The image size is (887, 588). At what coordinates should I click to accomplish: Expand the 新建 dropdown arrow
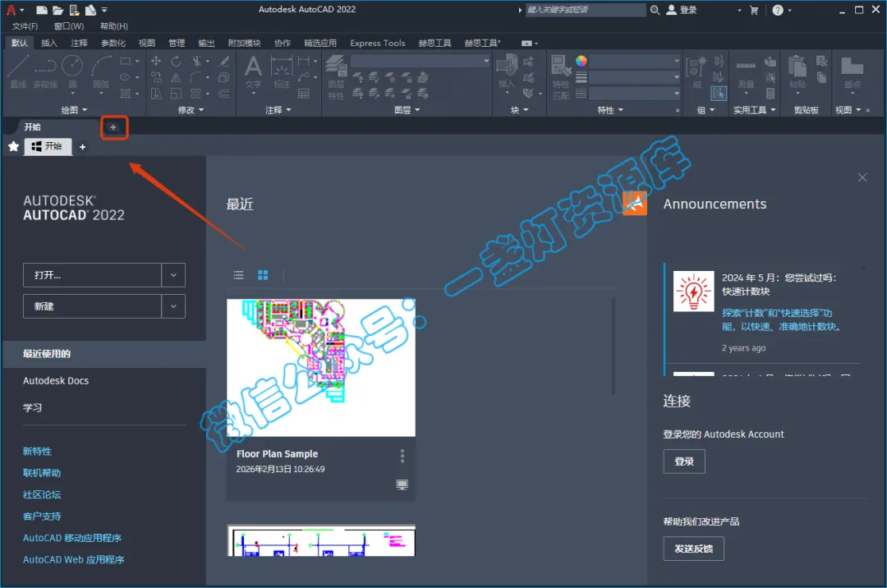click(x=173, y=306)
